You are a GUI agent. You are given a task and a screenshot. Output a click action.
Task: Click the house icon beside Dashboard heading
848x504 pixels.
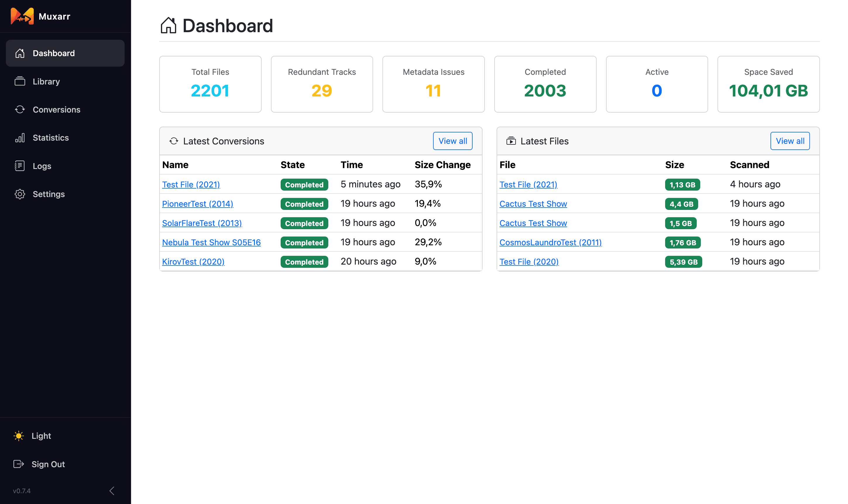click(168, 25)
